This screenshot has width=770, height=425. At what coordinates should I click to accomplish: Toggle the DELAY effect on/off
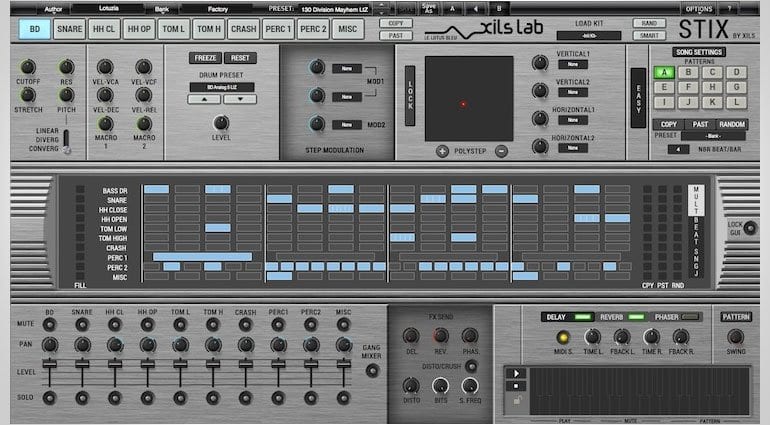[583, 317]
